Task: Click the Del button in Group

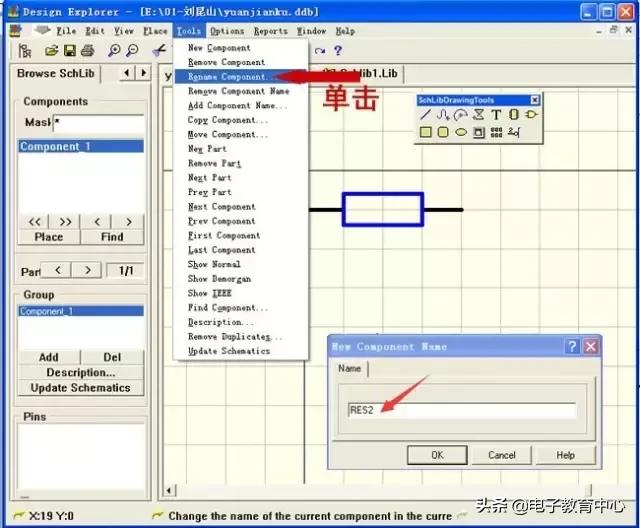Action: pos(112,357)
